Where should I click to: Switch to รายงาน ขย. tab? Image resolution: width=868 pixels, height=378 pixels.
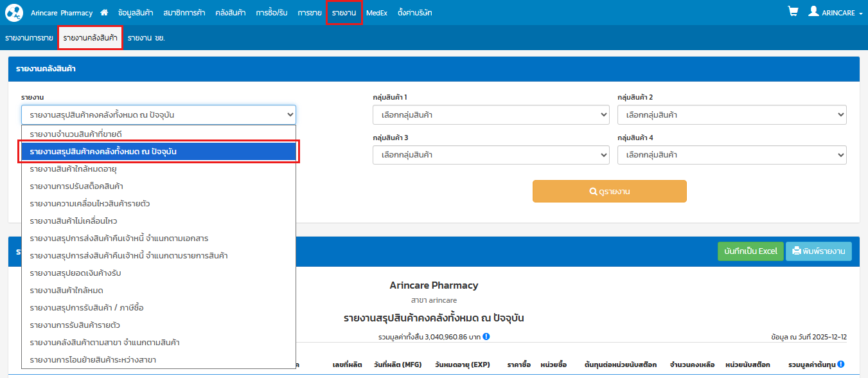[x=146, y=39]
